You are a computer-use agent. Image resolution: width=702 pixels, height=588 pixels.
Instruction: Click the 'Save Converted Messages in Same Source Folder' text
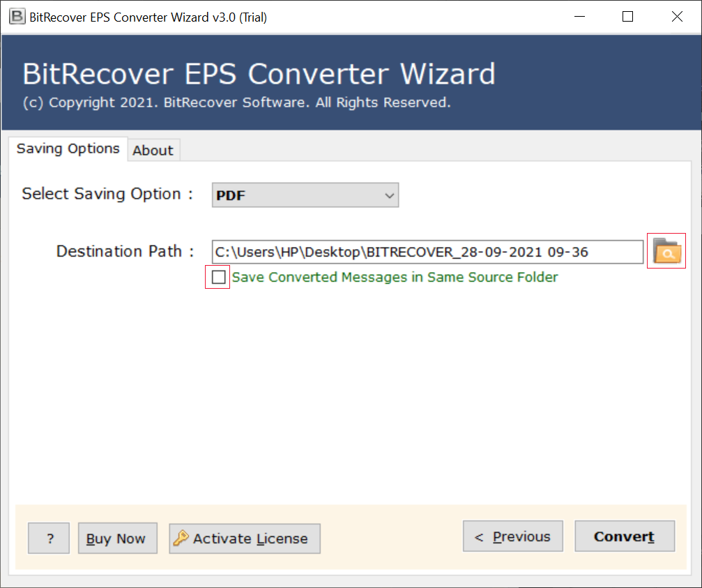(395, 278)
